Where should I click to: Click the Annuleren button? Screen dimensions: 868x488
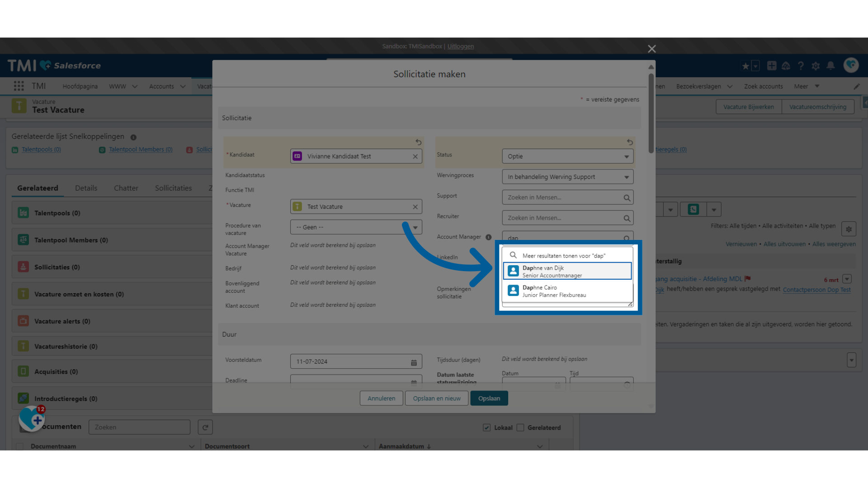pos(381,399)
